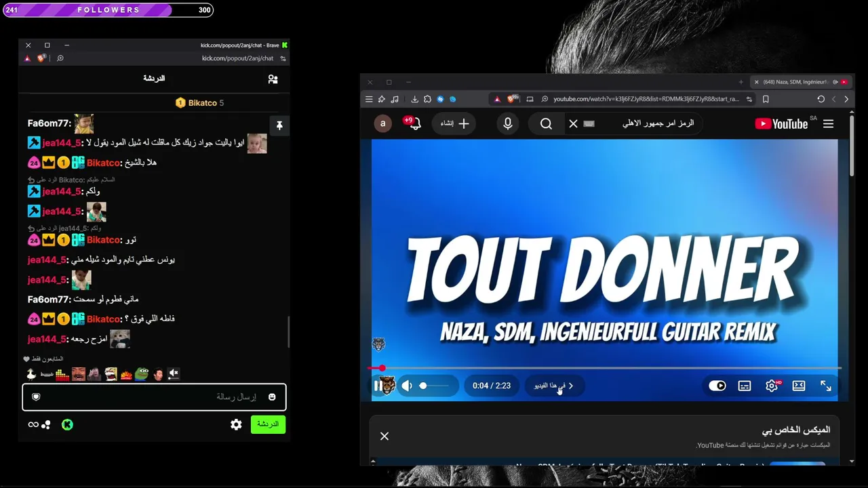Start YouTube voice search microphone
Image resolution: width=868 pixels, height=488 pixels.
(507, 123)
